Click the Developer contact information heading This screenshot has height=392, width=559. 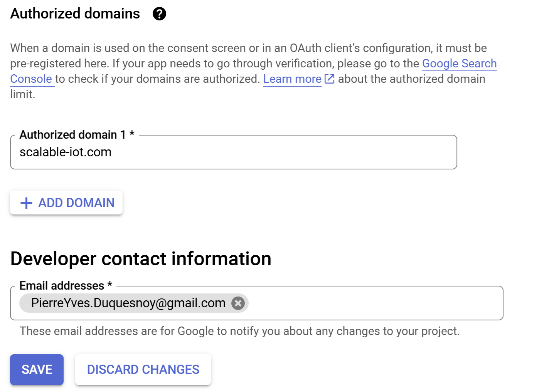click(x=141, y=259)
